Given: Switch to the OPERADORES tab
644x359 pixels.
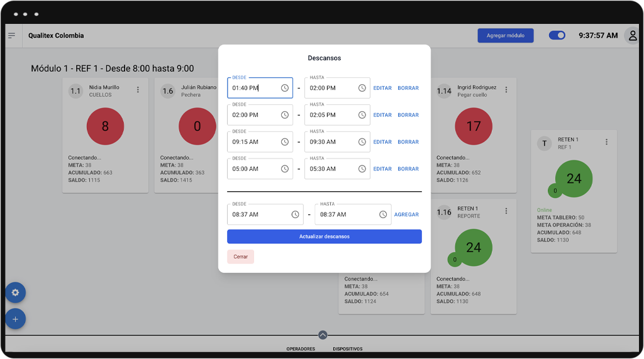Looking at the screenshot, I should [301, 349].
